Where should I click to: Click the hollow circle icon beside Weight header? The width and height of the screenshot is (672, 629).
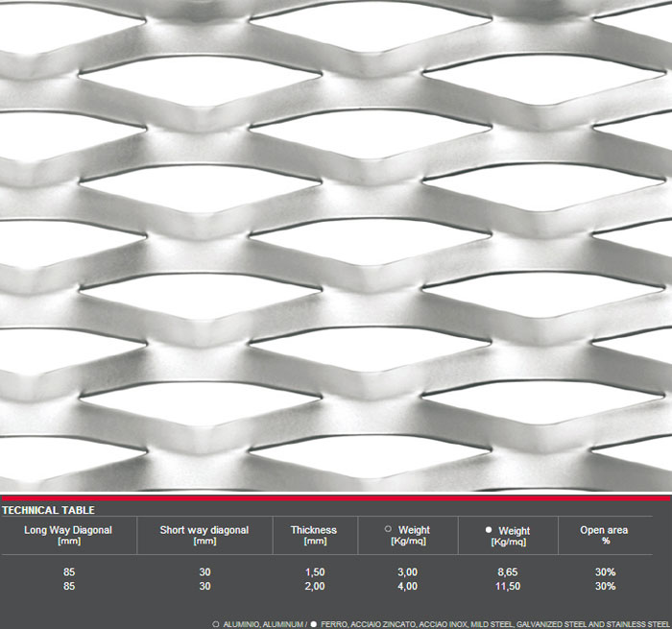point(388,529)
